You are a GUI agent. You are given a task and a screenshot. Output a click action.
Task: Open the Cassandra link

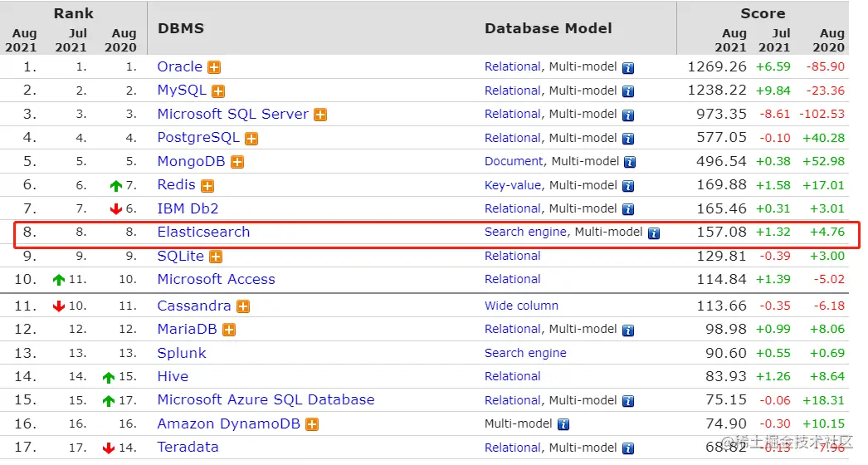point(193,306)
